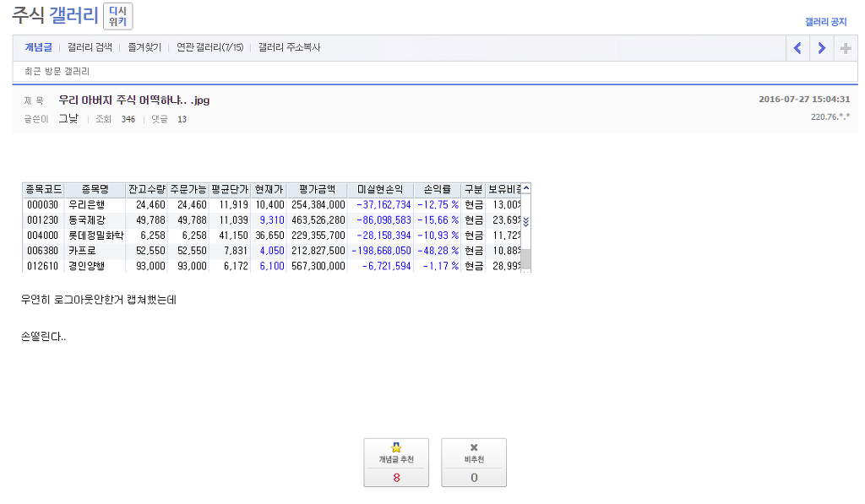Click the 개념글 추천 star button
Image resolution: width=865 pixels, height=504 pixels.
[x=396, y=463]
